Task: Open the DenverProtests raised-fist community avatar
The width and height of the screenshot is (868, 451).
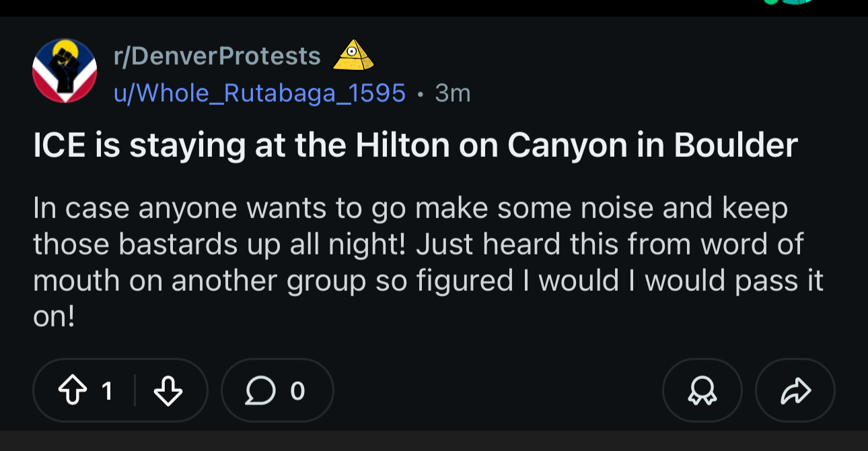Action: (65, 71)
